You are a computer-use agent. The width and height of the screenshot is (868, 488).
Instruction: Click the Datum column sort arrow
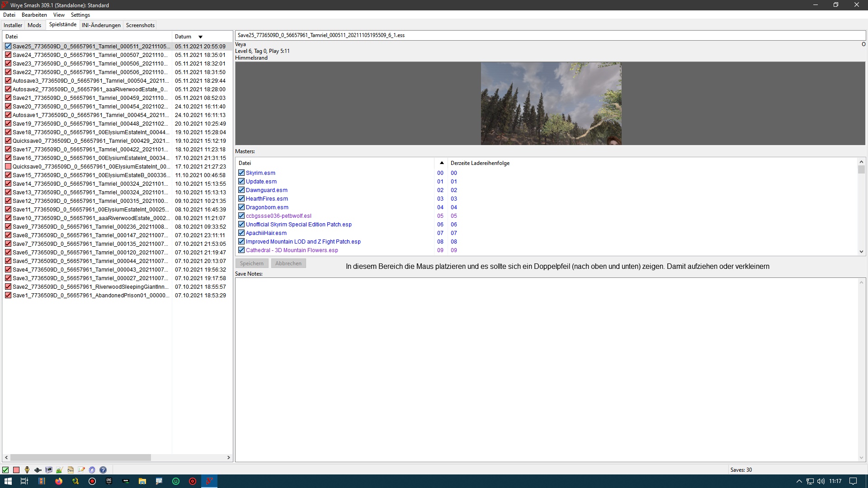pyautogui.click(x=200, y=37)
